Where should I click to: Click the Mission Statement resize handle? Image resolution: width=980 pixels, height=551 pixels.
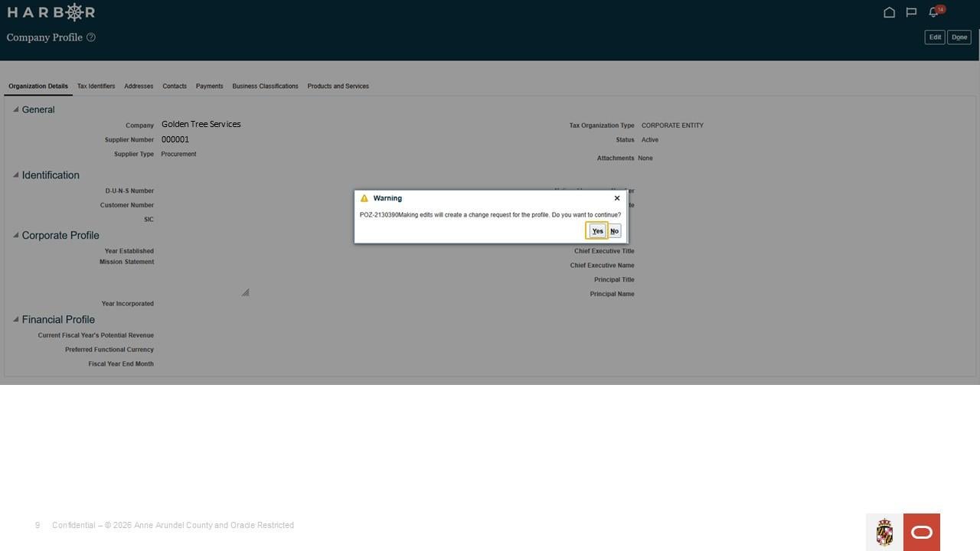click(245, 292)
